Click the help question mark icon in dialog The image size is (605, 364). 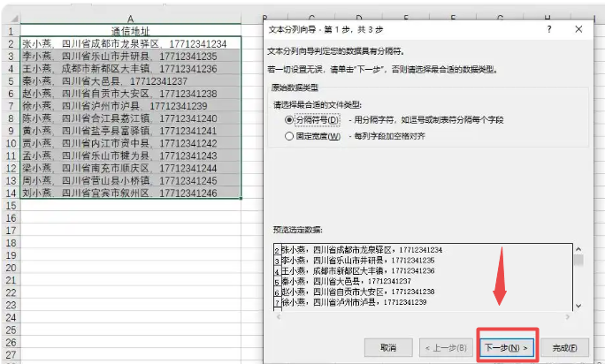pyautogui.click(x=549, y=29)
